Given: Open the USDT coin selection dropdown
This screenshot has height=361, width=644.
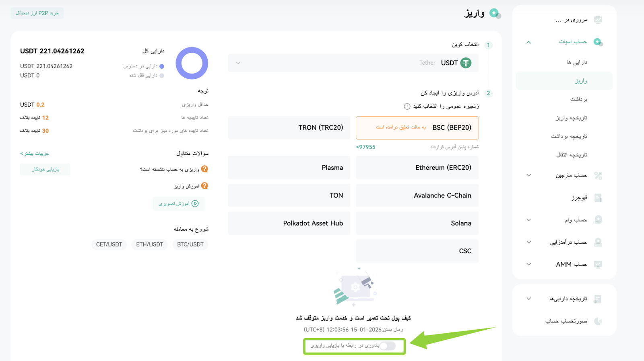Looking at the screenshot, I should (353, 63).
